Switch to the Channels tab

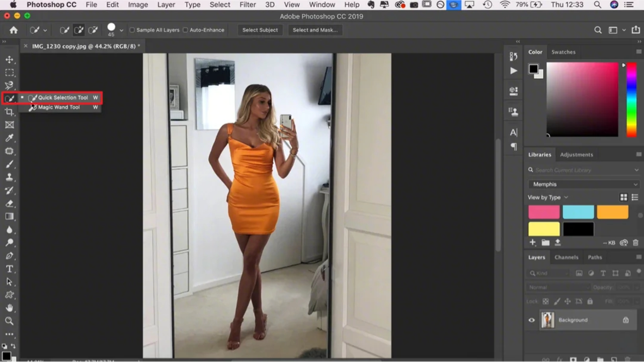[567, 257]
